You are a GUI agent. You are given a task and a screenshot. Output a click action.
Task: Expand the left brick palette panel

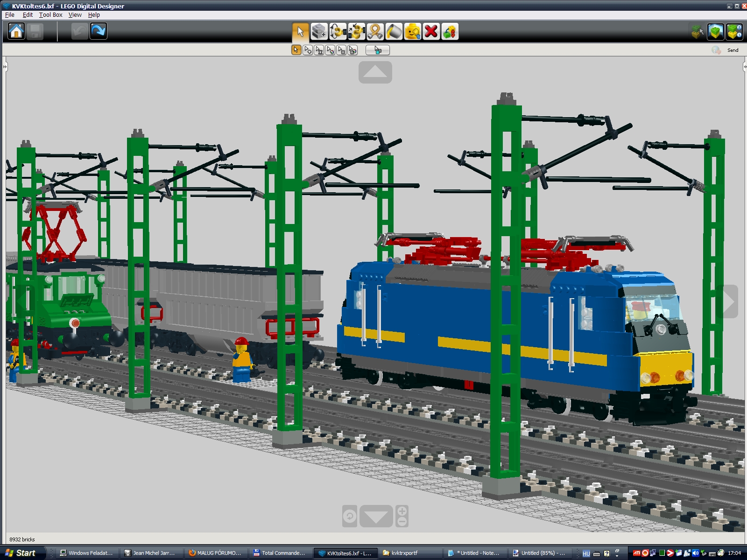[x=5, y=67]
